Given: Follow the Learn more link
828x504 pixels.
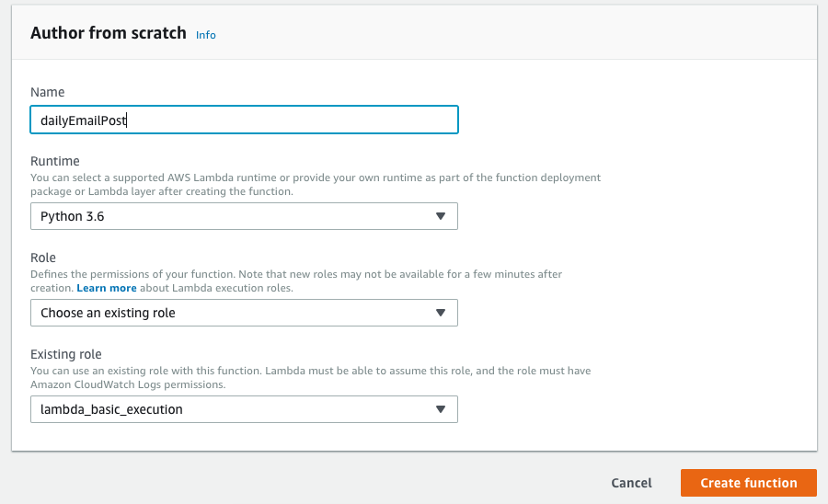Looking at the screenshot, I should tap(107, 288).
